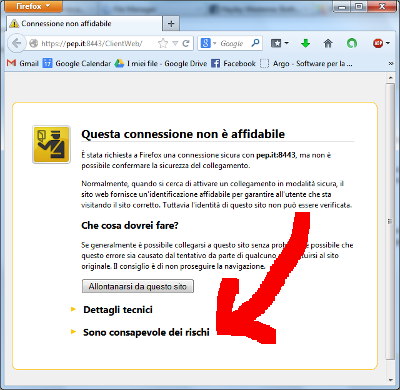Open the downloads green arrow
400x390 pixels.
coord(305,43)
